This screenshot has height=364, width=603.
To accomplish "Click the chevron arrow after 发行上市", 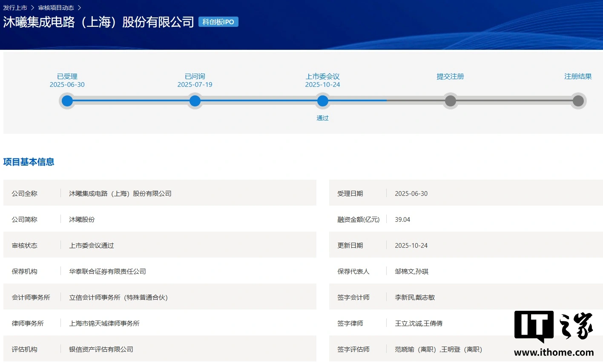I will click(x=32, y=8).
